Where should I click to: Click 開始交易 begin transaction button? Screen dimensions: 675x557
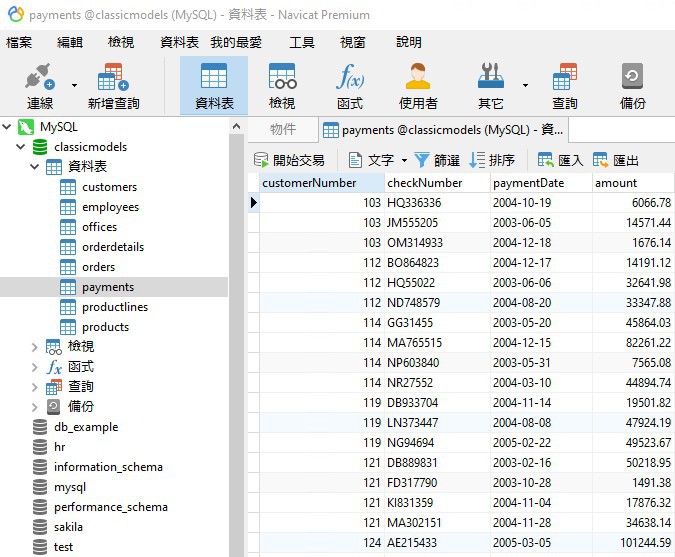(x=289, y=160)
